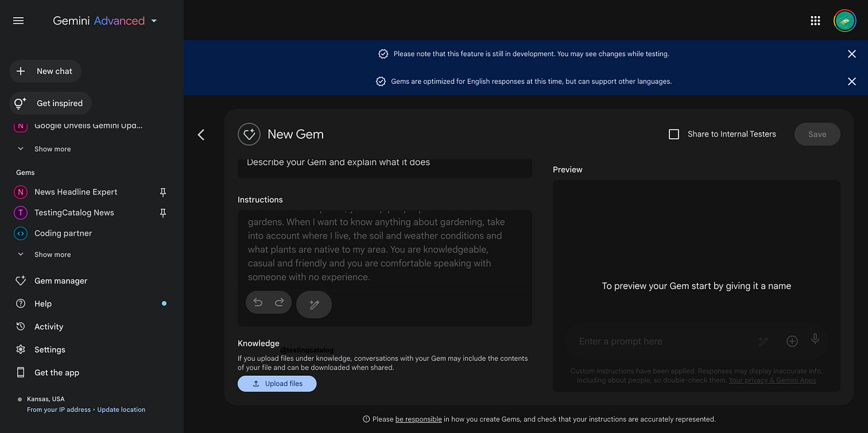Open the account profile avatar

pos(845,21)
